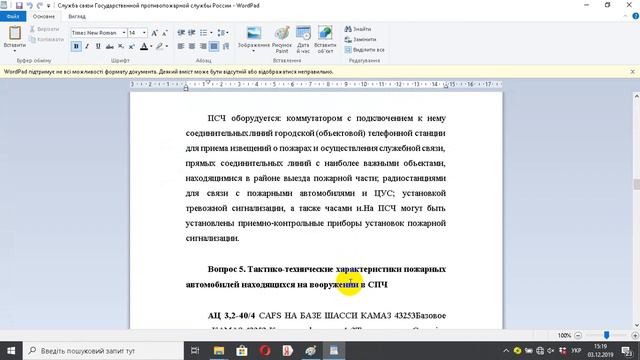Click the vertical scrollbar thumb
The width and height of the screenshot is (640, 360).
[636, 184]
